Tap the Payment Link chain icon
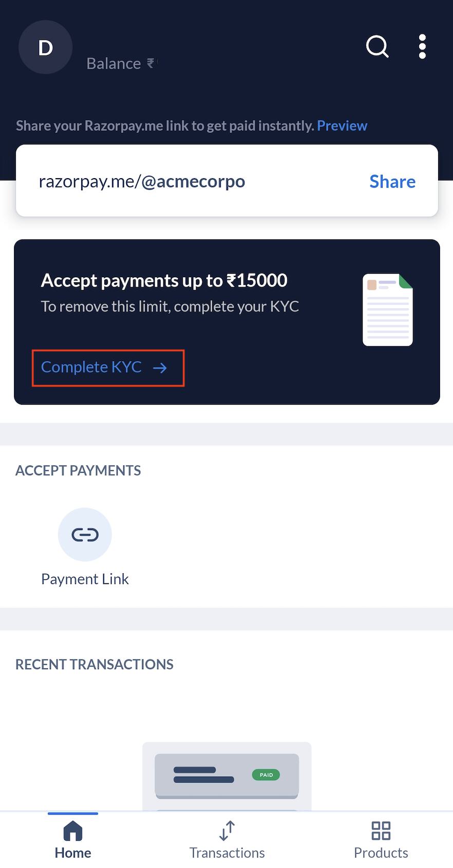This screenshot has height=868, width=453. (85, 535)
